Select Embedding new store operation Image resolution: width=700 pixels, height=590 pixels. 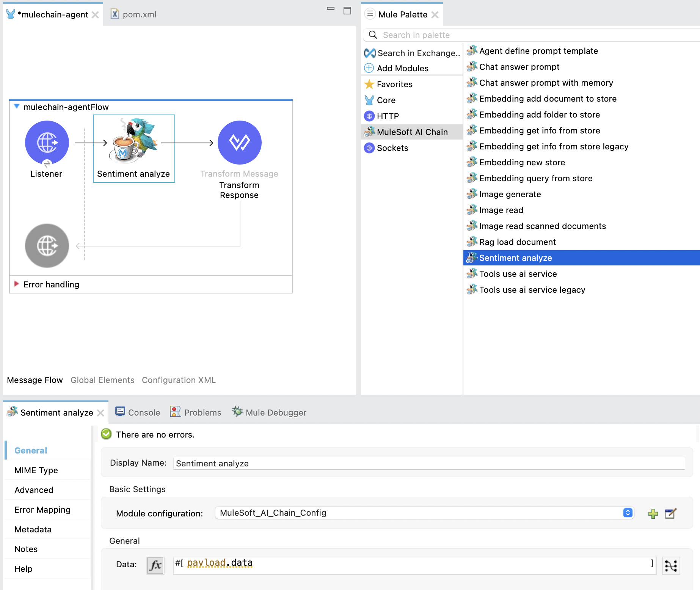pyautogui.click(x=516, y=162)
